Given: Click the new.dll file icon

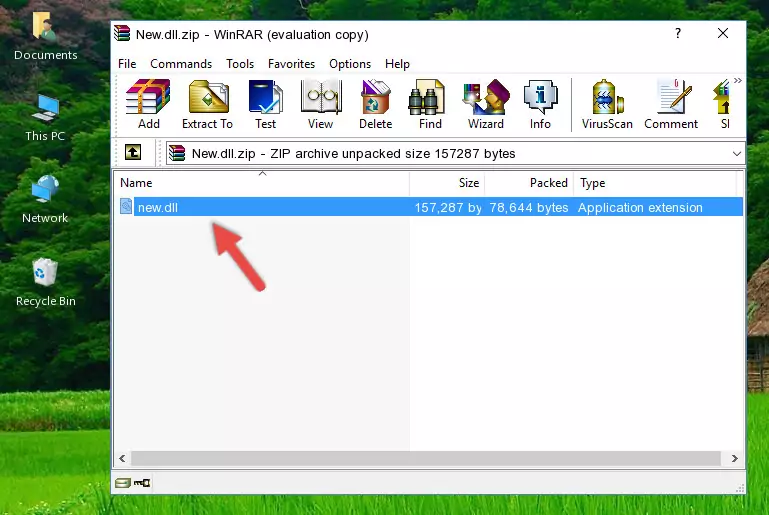Looking at the screenshot, I should [x=126, y=206].
